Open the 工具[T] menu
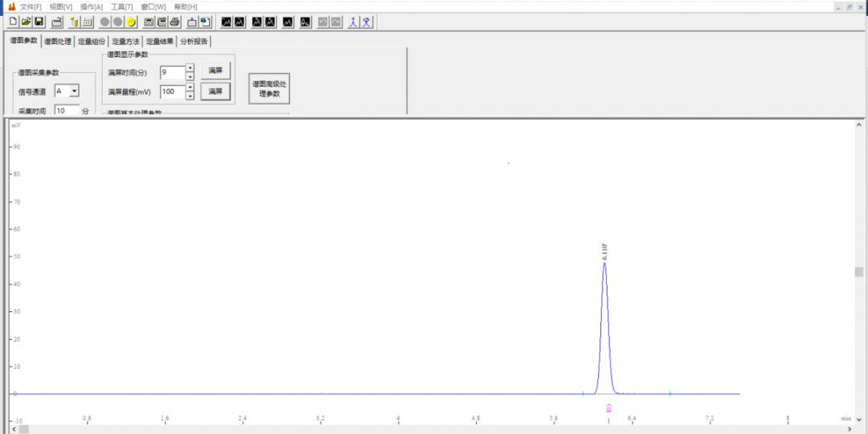 tap(121, 6)
